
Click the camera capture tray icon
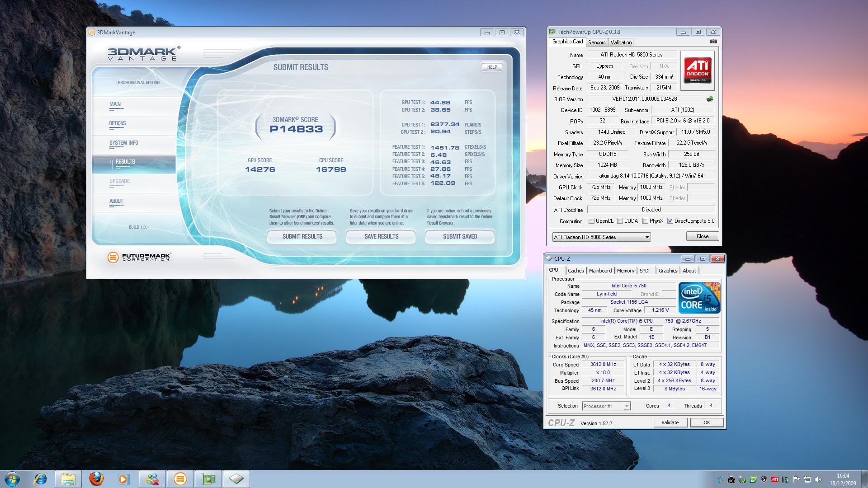[x=731, y=479]
